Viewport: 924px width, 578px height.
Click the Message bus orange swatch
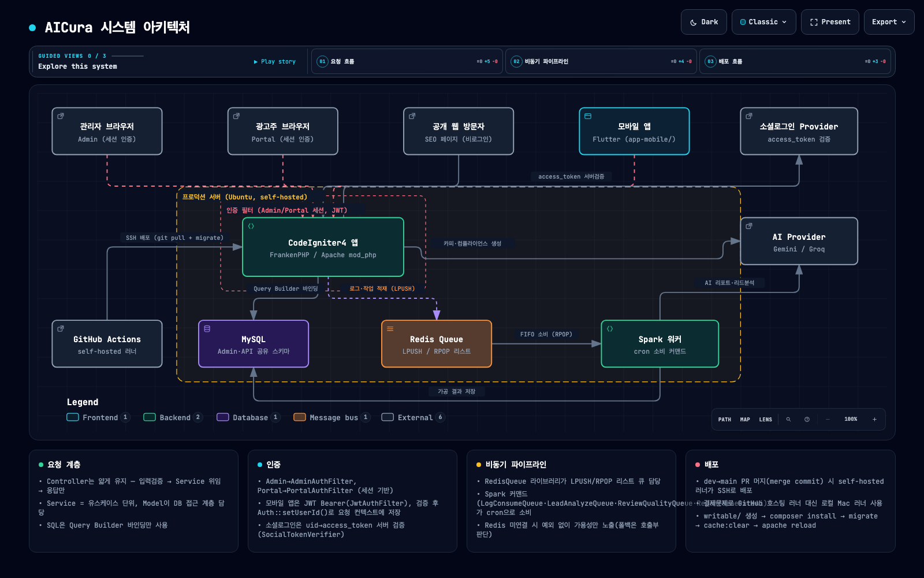tap(300, 417)
